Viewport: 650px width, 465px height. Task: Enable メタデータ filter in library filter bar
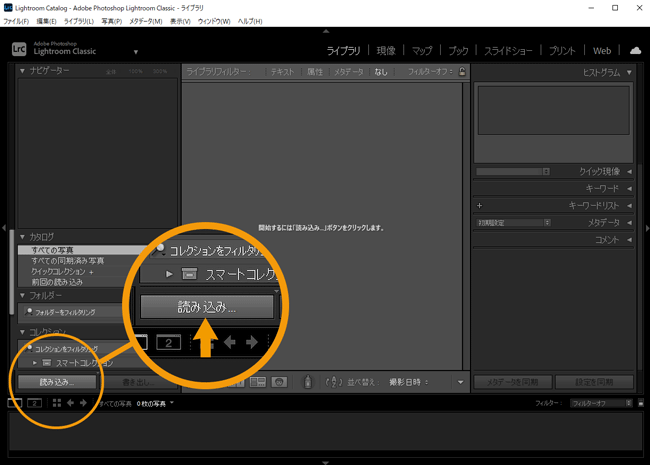(349, 72)
